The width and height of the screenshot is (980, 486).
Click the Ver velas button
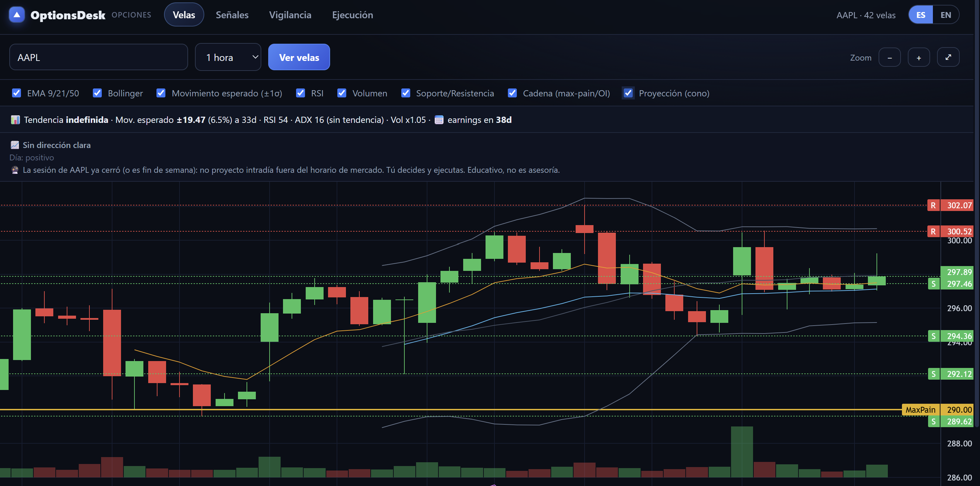pyautogui.click(x=299, y=57)
